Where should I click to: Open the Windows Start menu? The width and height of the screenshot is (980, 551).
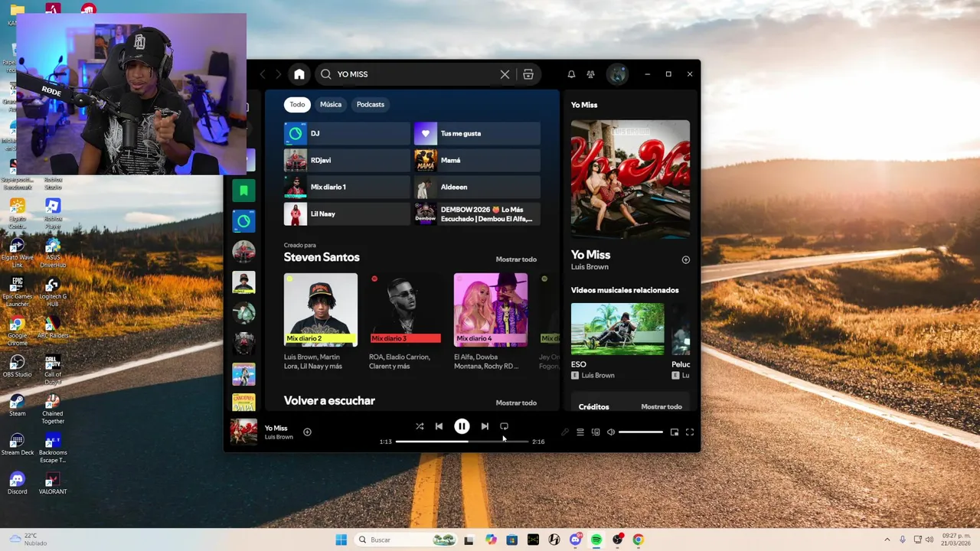(341, 540)
